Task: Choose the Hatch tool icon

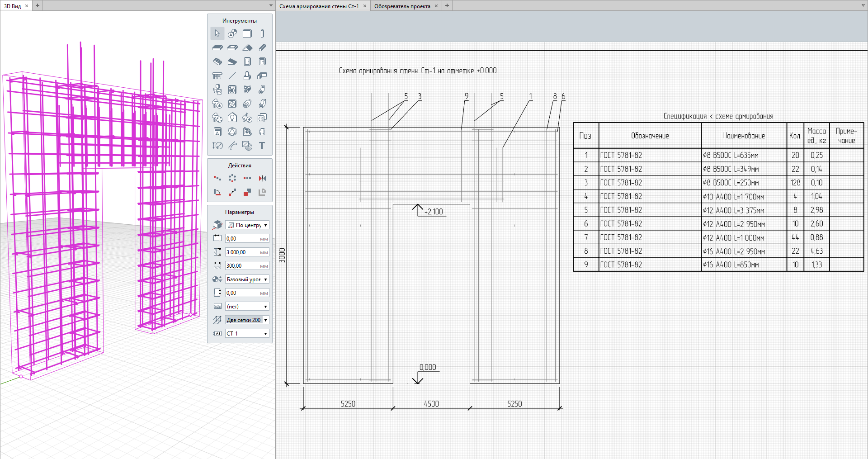Action: 247,146
